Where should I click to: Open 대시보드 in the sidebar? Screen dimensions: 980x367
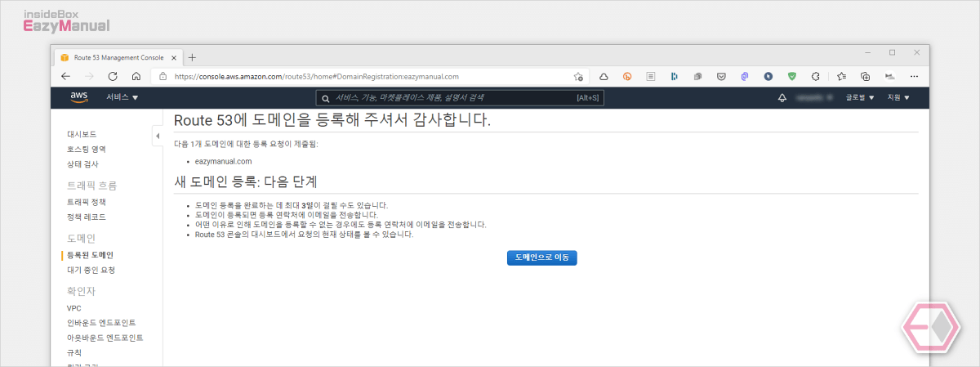pos(82,133)
